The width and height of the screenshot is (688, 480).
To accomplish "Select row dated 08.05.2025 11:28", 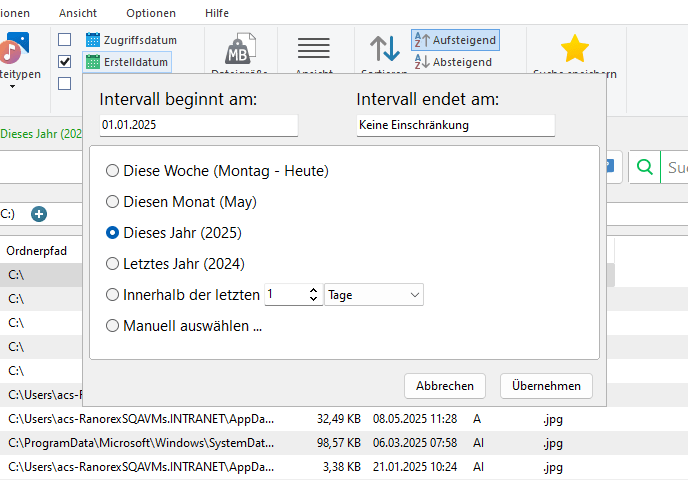I will coord(344,419).
